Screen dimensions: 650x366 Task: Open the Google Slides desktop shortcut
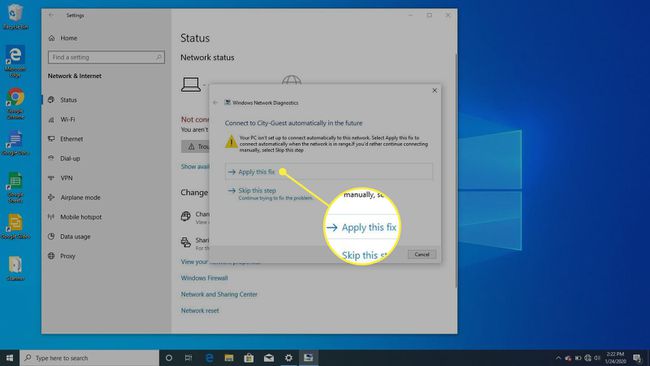(15, 226)
